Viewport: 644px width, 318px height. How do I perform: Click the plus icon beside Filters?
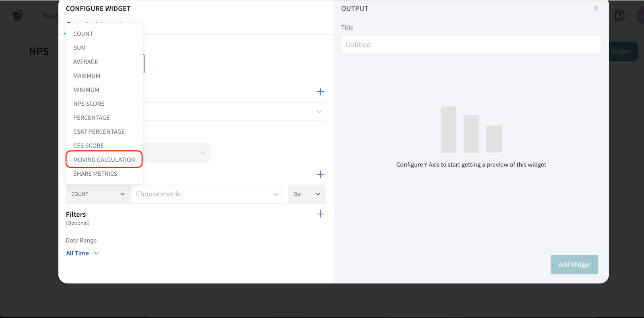320,214
